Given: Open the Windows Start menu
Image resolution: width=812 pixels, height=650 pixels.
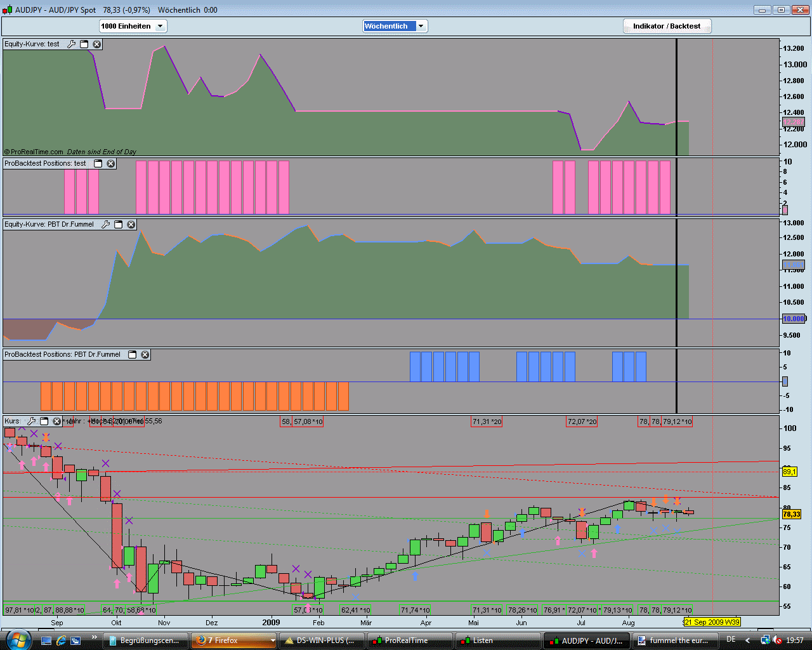Looking at the screenshot, I should click(17, 639).
